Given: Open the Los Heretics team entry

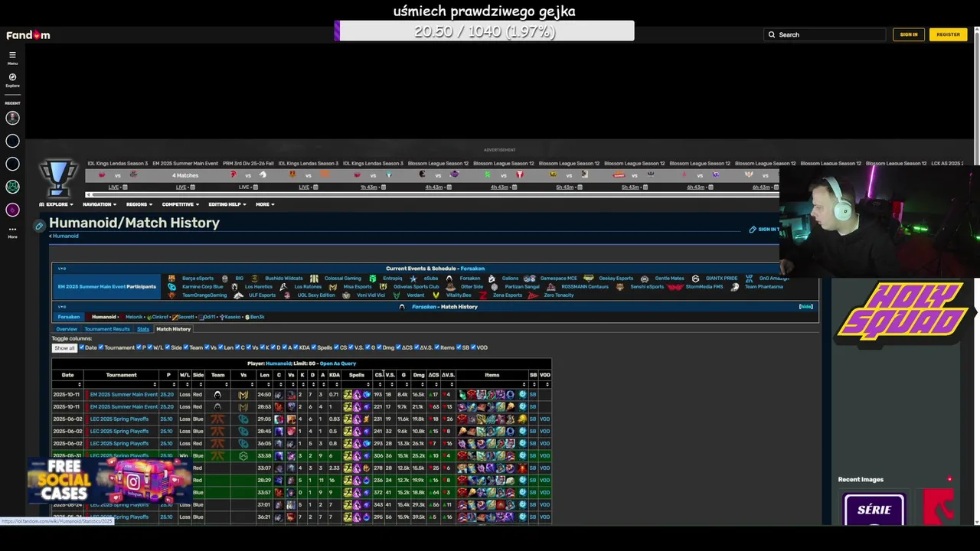Looking at the screenshot, I should tap(258, 287).
